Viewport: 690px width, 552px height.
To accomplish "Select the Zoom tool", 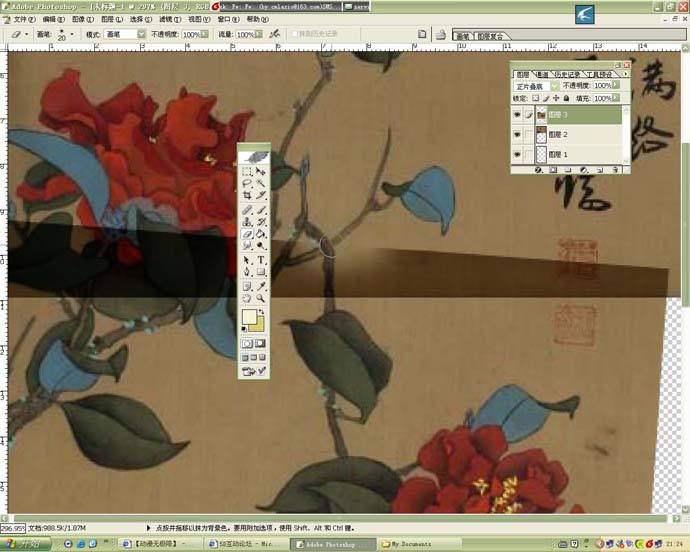I will (261, 298).
